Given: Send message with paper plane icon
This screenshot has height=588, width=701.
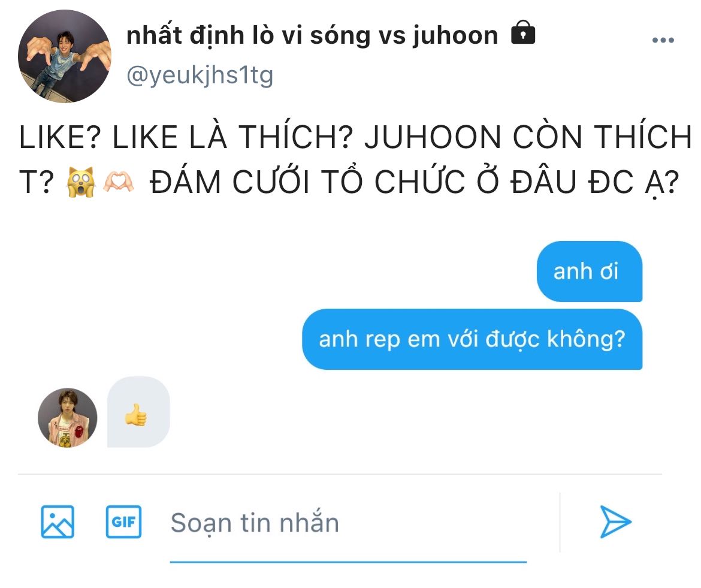Looking at the screenshot, I should [615, 521].
